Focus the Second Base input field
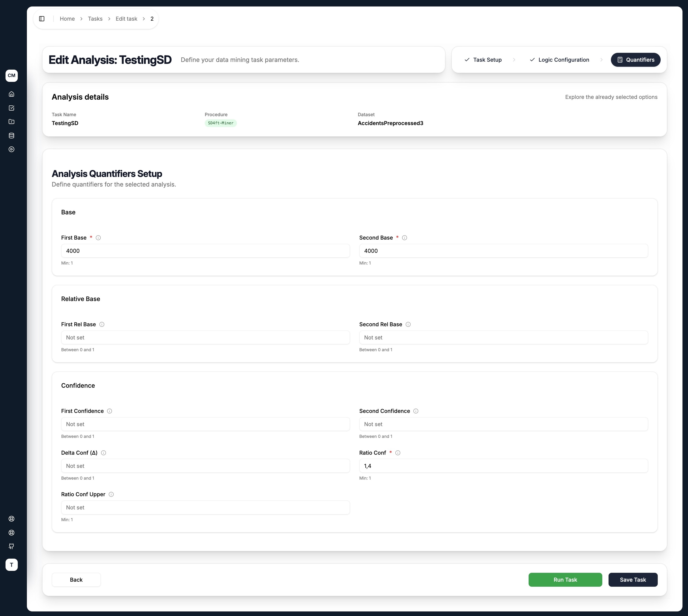This screenshot has width=688, height=616. [503, 251]
